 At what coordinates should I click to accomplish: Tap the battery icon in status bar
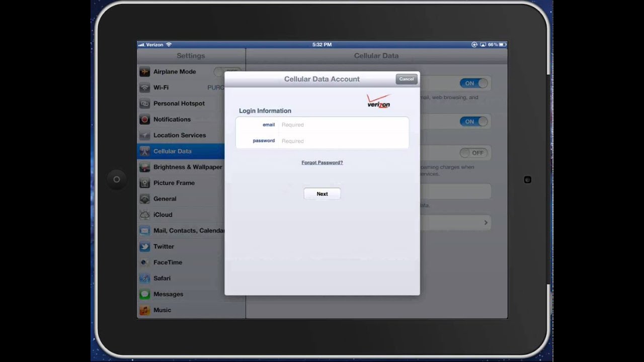tap(503, 45)
